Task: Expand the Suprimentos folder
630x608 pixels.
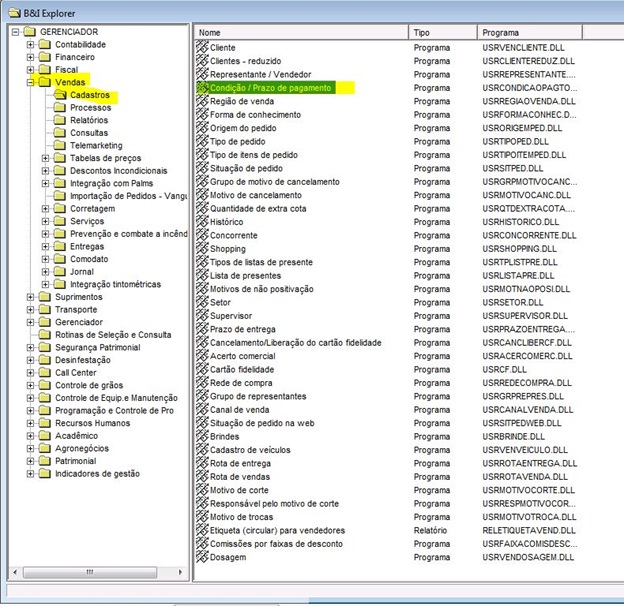Action: click(x=31, y=297)
